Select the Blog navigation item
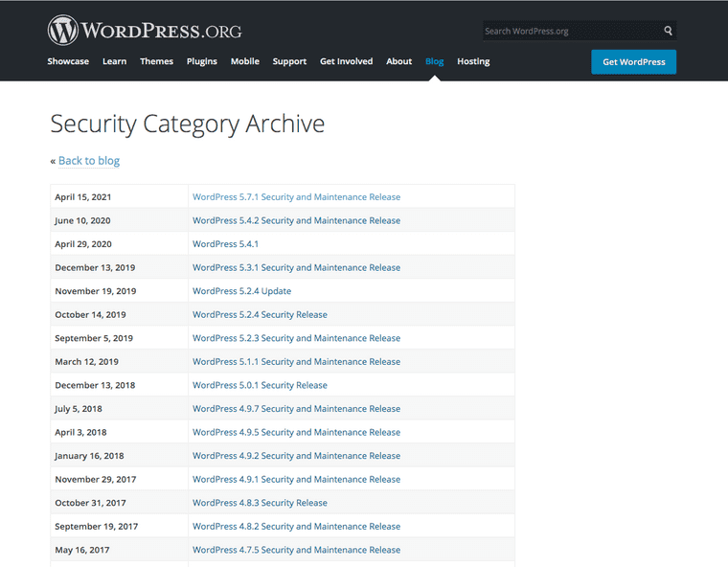The image size is (728, 567). click(x=434, y=61)
